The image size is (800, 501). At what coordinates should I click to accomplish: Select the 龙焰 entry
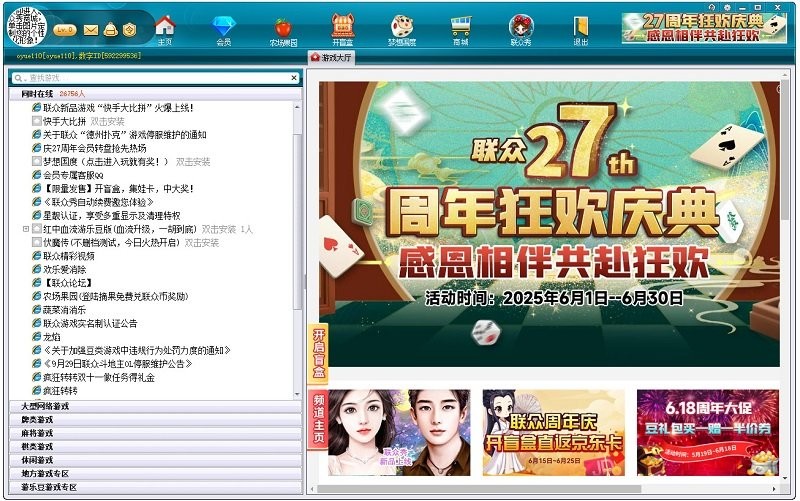pos(46,337)
